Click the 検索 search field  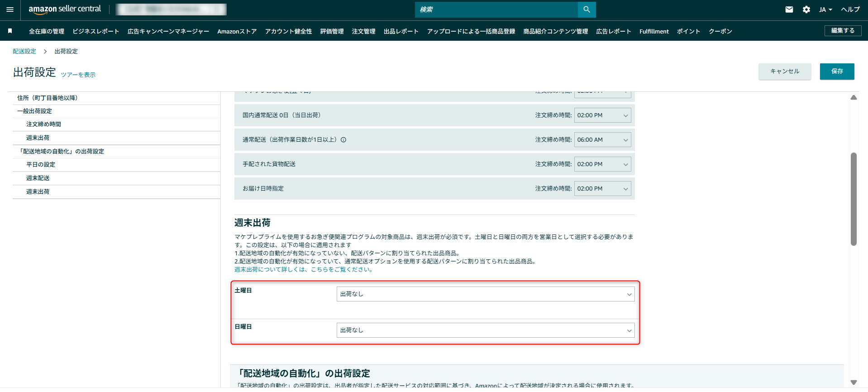click(x=496, y=10)
